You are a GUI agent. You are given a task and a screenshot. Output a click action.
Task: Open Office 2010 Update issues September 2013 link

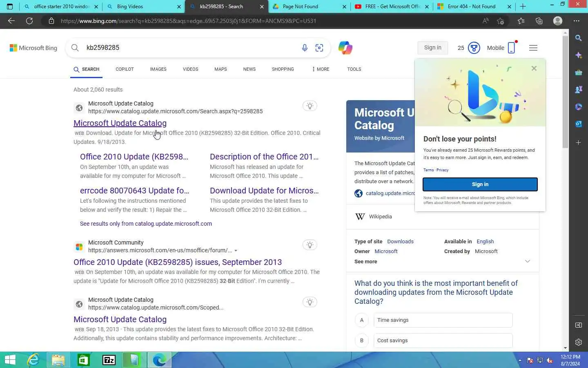pos(178,262)
